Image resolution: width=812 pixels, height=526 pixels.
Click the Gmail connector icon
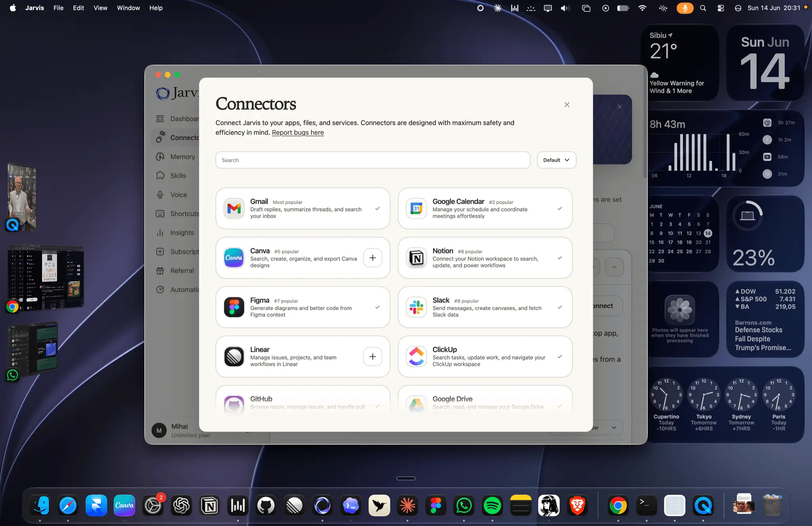[234, 208]
